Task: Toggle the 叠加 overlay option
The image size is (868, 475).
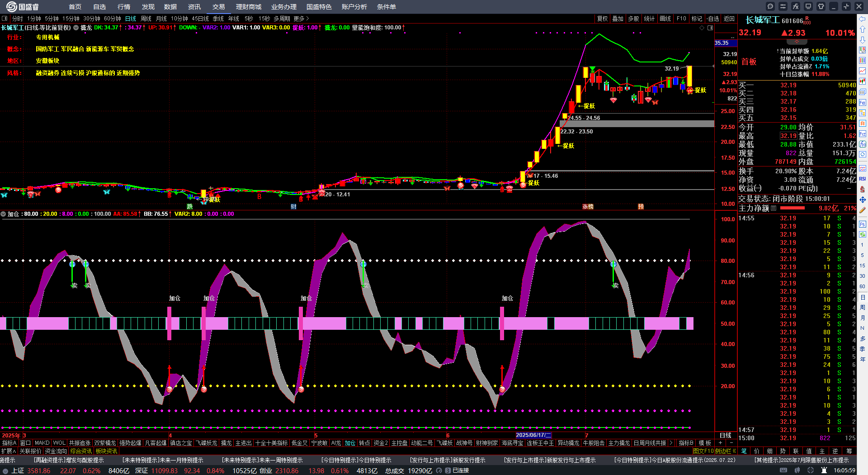Action: (x=618, y=19)
